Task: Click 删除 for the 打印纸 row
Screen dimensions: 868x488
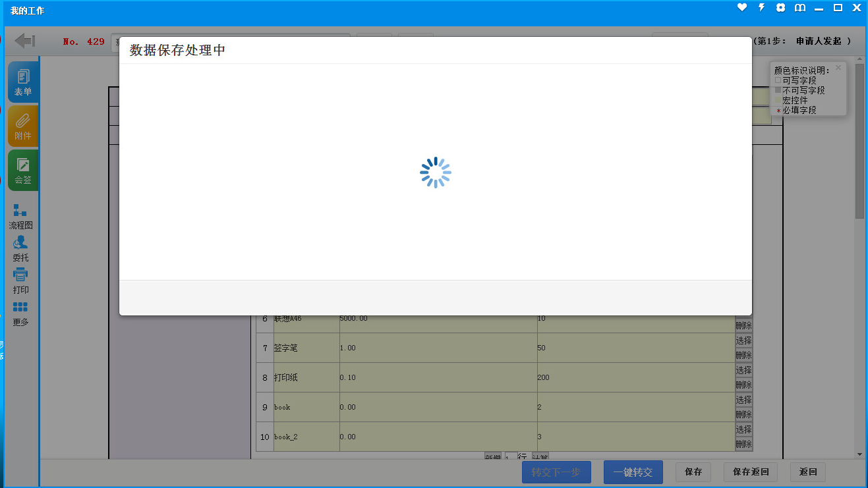Action: click(x=743, y=385)
